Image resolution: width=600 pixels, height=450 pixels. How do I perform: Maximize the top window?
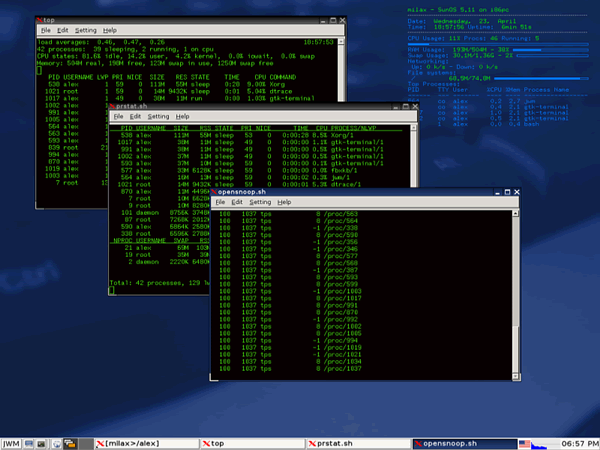click(333, 20)
